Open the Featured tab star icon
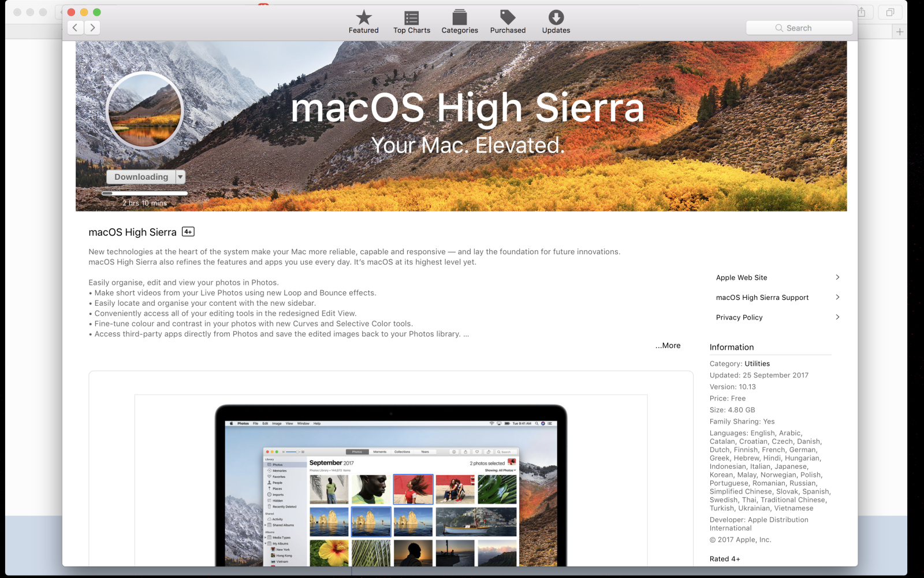This screenshot has height=578, width=924. [363, 17]
